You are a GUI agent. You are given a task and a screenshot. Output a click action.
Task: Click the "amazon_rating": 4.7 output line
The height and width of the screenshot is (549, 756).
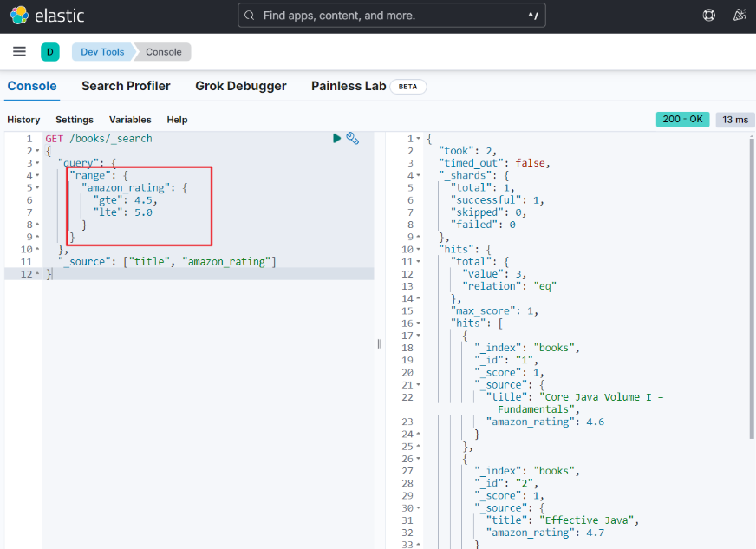tap(544, 533)
